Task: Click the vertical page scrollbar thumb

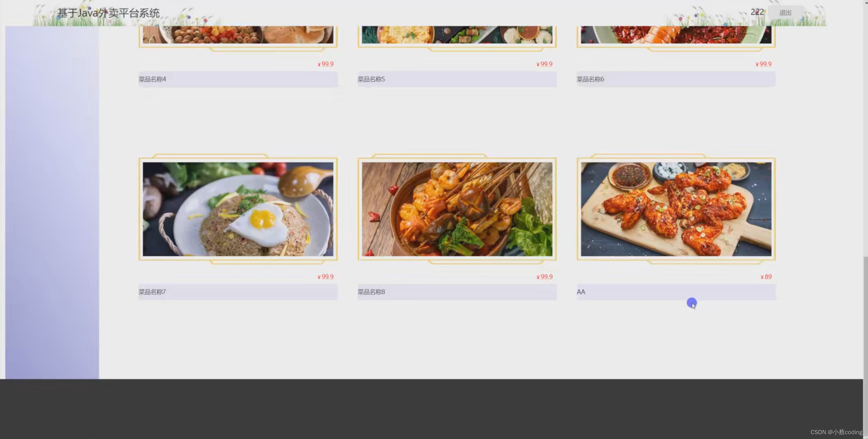Action: [x=865, y=346]
